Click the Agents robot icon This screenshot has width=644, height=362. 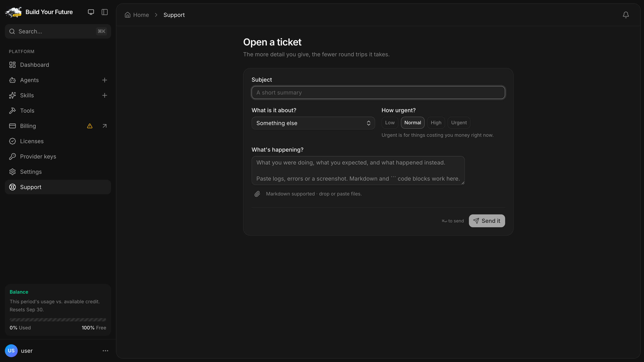[12, 80]
